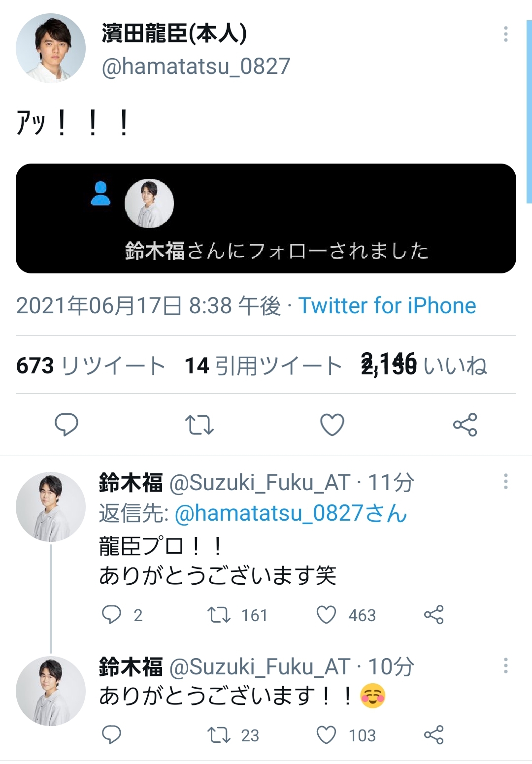Reply to the 龍臣プロ reply tweet
532x764 pixels.
click(x=112, y=615)
